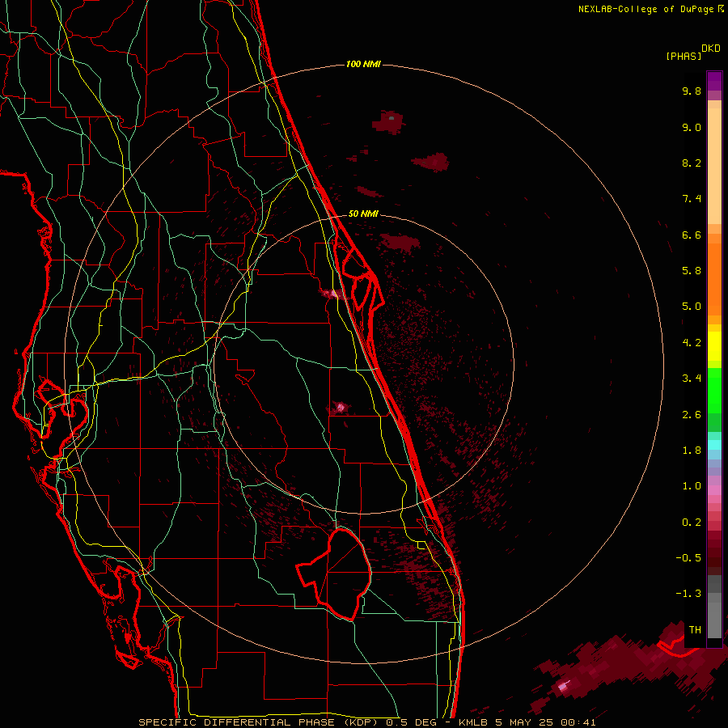Click the yellow segment of the color bar
Image resolution: width=728 pixels, height=728 pixels.
714,346
